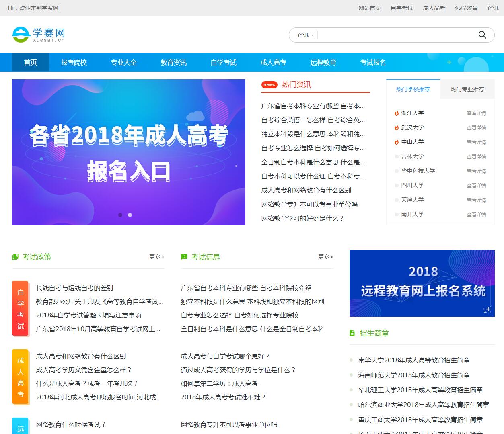Click the yellow 成人高考 vertical category badge
The width and height of the screenshot is (504, 434).
(21, 377)
